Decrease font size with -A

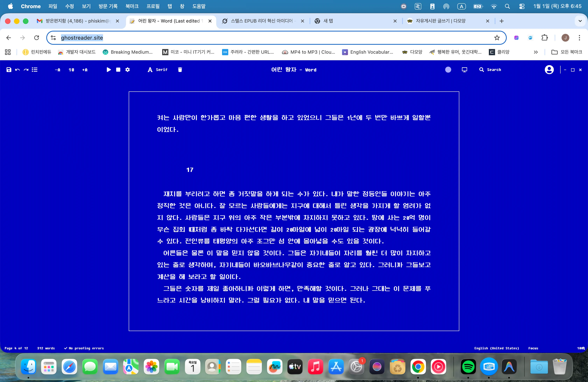[58, 70]
